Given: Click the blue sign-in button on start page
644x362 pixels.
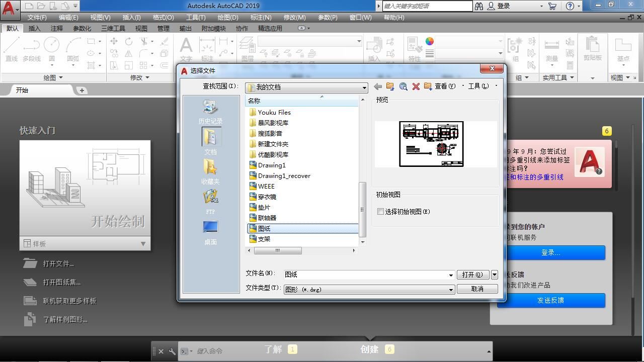Looking at the screenshot, I should coord(551,253).
